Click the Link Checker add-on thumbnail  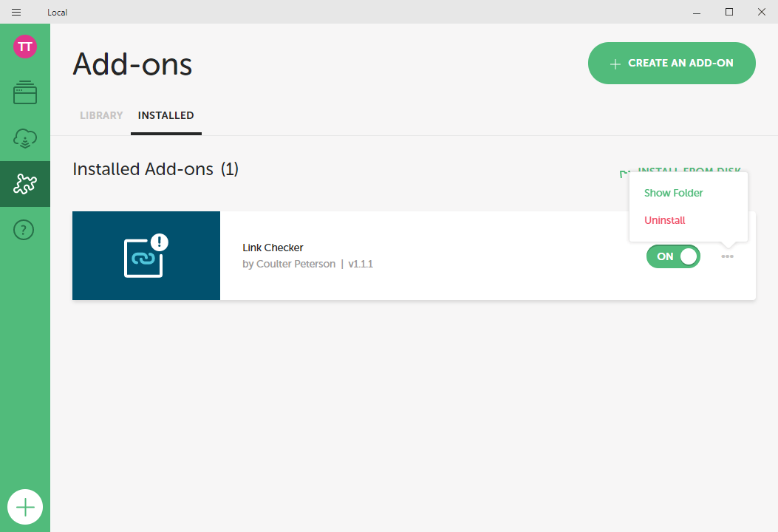pyautogui.click(x=146, y=256)
